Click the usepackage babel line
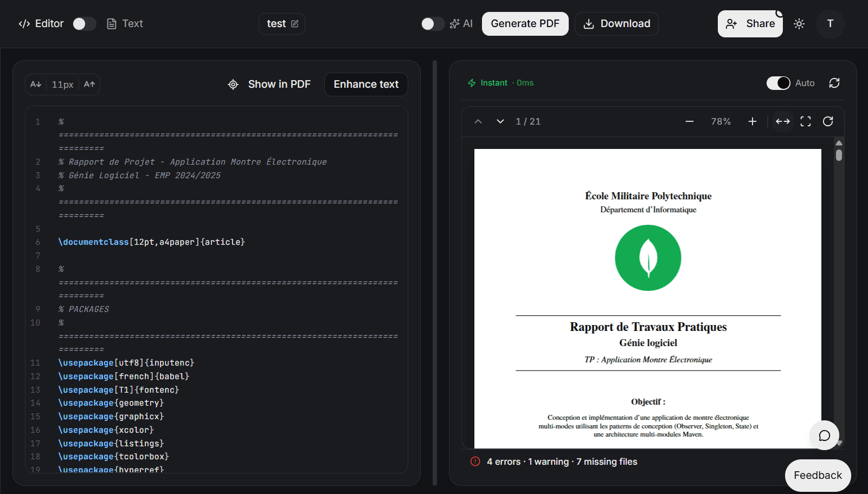 pyautogui.click(x=124, y=376)
